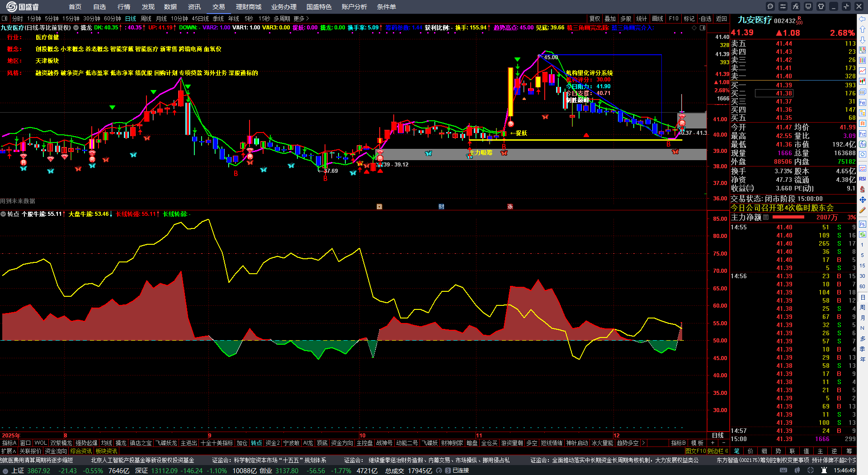Click the plus button beside 模板
Image resolution: width=868 pixels, height=475 pixels.
(713, 443)
